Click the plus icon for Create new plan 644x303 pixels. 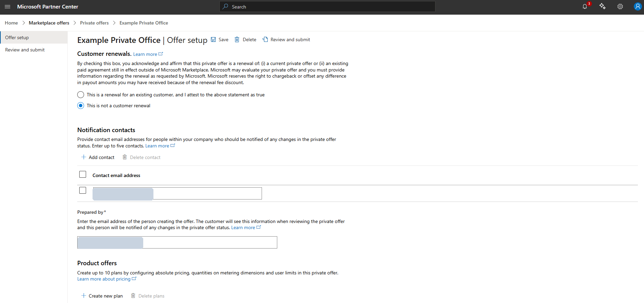point(84,296)
